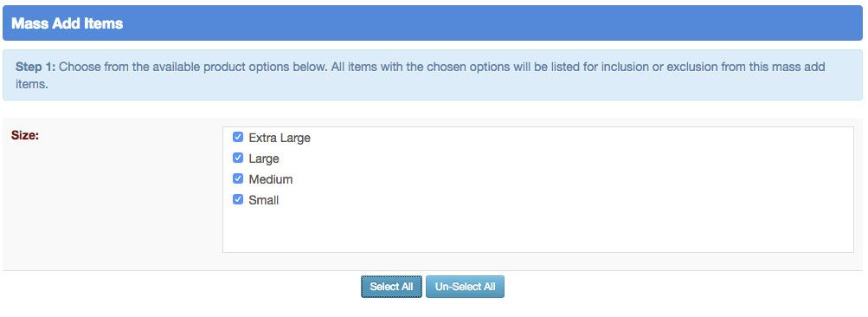Click the "Extra Large" option label text
Screen dimensions: 868x317
point(280,138)
